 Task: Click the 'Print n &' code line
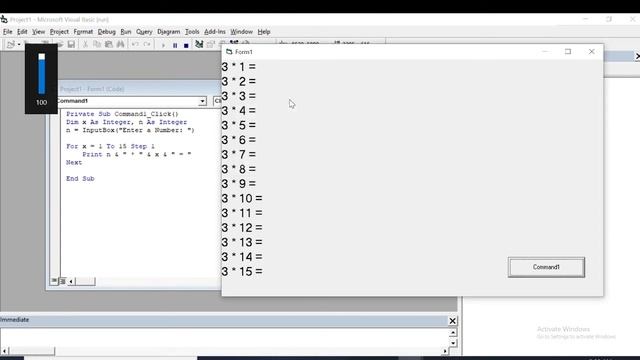click(x=137, y=154)
